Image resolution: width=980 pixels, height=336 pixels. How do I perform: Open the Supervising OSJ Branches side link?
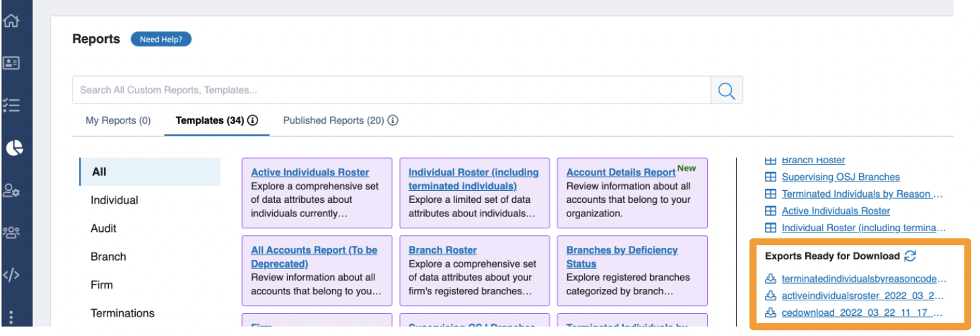[841, 177]
